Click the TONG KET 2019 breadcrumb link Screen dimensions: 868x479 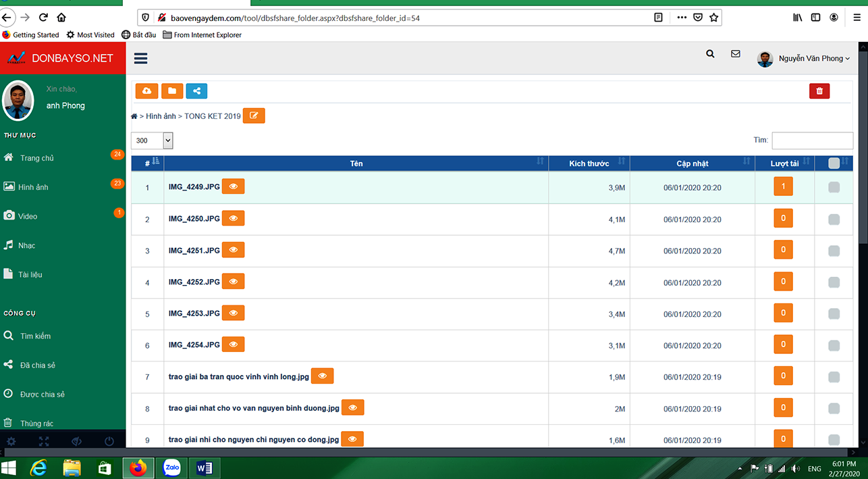point(212,116)
